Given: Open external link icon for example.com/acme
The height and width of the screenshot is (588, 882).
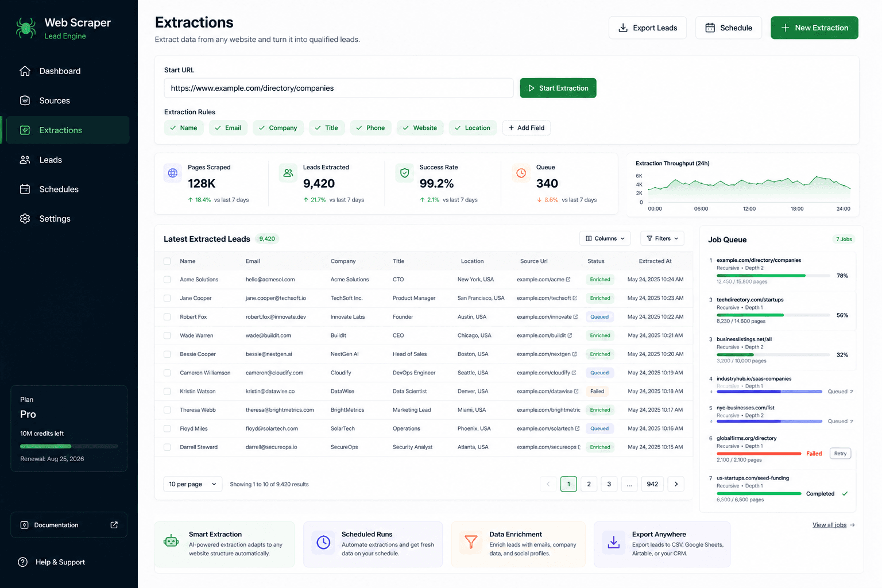Looking at the screenshot, I should click(568, 280).
